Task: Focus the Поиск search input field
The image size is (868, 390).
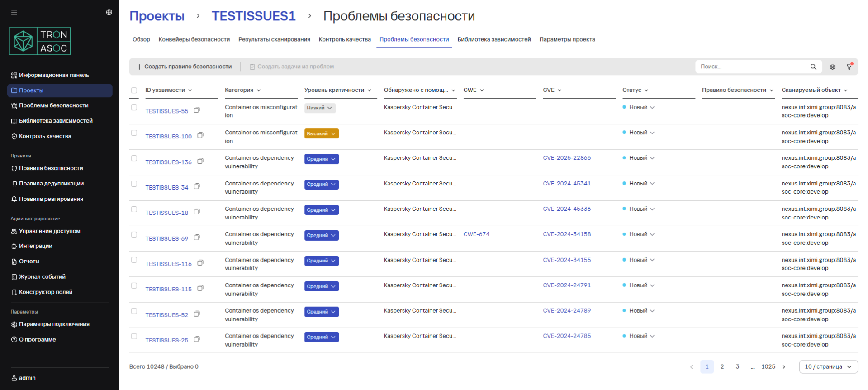Action: click(x=751, y=67)
